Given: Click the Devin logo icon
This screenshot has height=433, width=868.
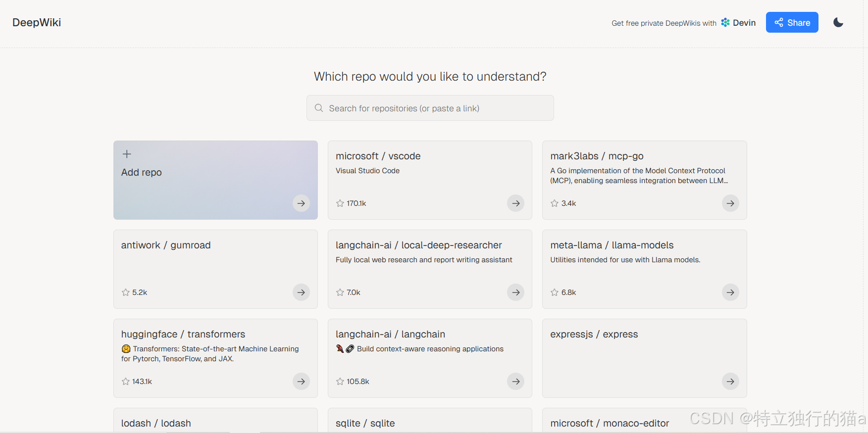Looking at the screenshot, I should point(725,22).
